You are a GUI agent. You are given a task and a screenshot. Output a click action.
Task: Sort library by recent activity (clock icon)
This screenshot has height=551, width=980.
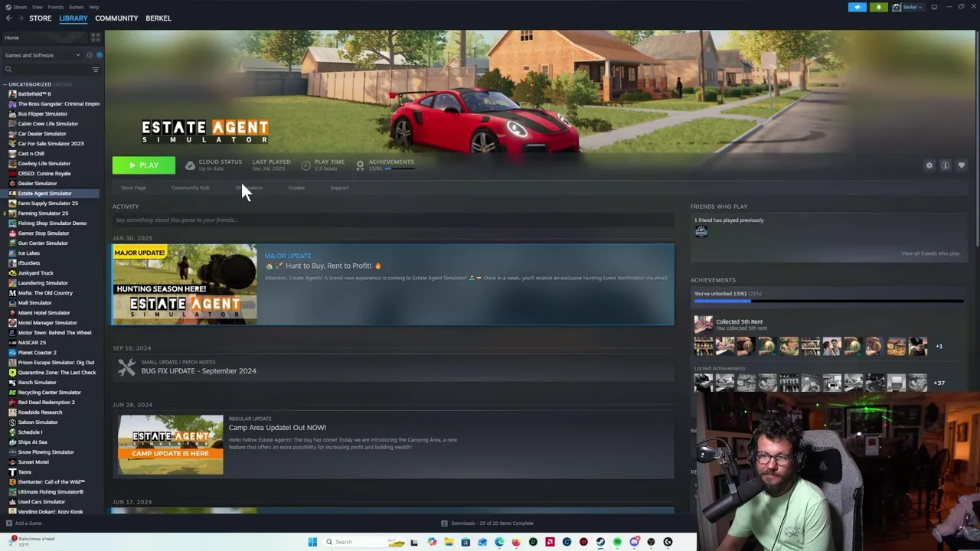(x=89, y=55)
